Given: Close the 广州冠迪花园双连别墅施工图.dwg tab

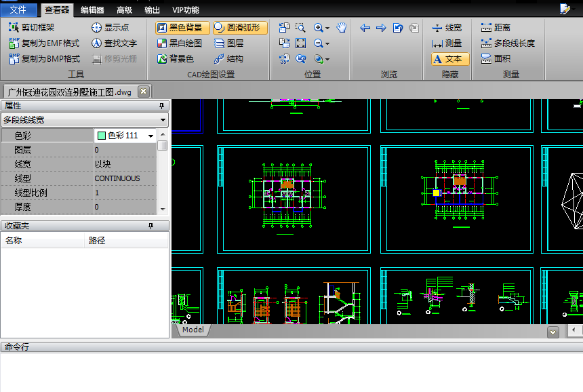Looking at the screenshot, I should click(144, 92).
